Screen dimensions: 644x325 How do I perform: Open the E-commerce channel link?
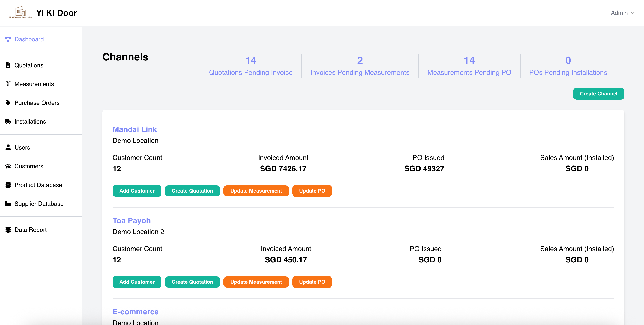(x=135, y=311)
